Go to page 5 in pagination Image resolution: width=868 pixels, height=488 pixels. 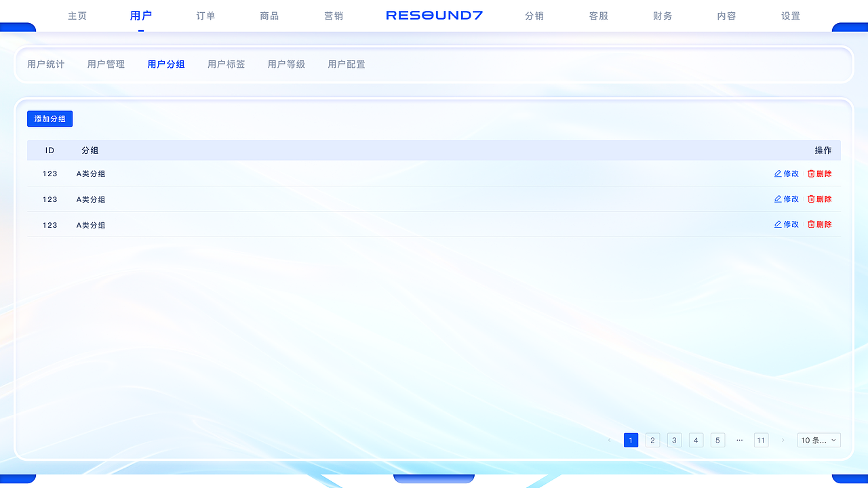pyautogui.click(x=717, y=440)
